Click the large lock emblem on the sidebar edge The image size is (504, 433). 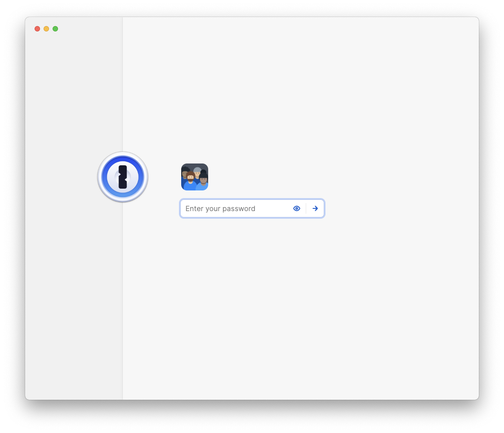tap(123, 177)
